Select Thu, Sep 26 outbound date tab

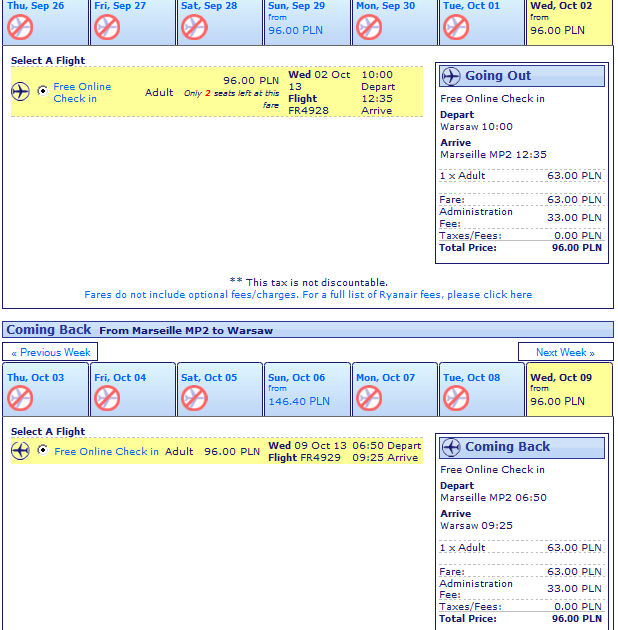coord(45,22)
